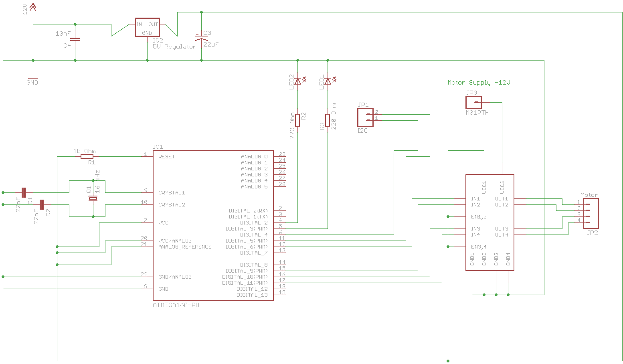Click the '5V Regulator' label
623x364 pixels.
coord(174,47)
